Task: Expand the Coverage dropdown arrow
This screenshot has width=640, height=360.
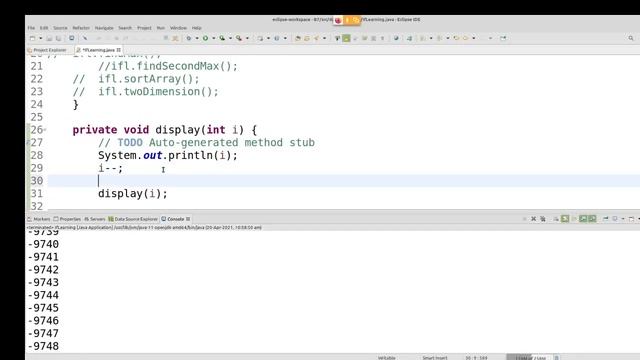Action: click(x=230, y=38)
